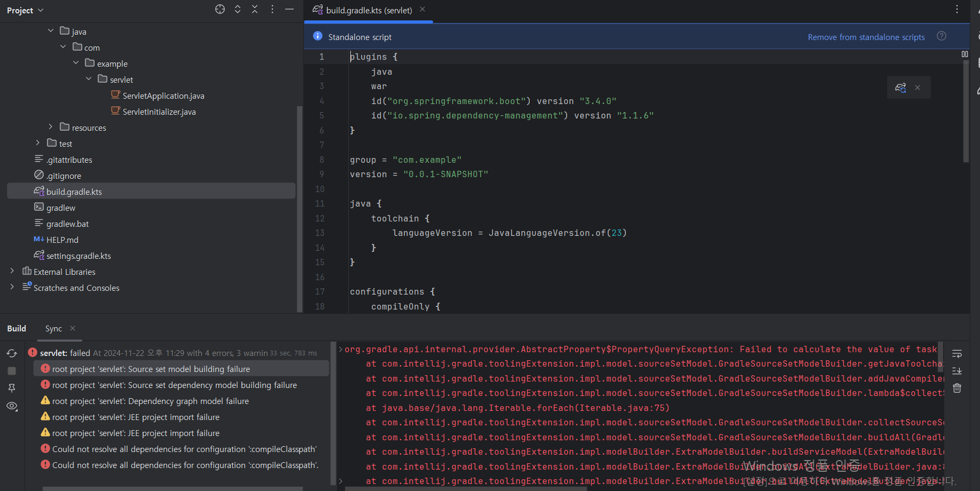This screenshot has width=980, height=491.
Task: Click the Stop build square icon
Action: [12, 371]
